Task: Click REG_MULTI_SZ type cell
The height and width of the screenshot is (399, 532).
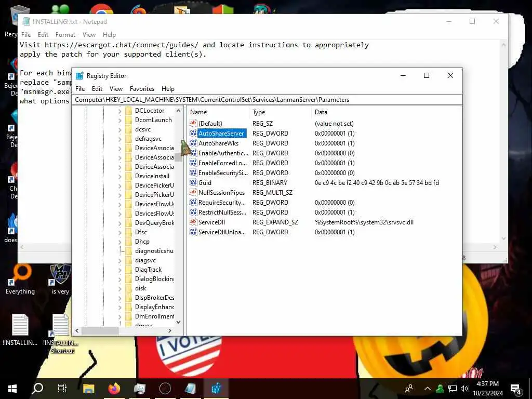Action: 272,192
